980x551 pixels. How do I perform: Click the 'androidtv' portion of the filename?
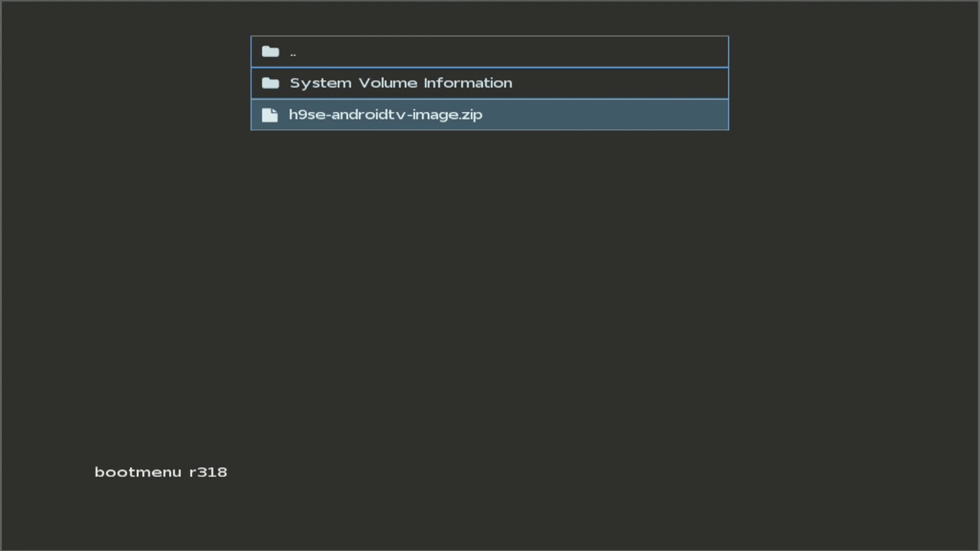[367, 115]
